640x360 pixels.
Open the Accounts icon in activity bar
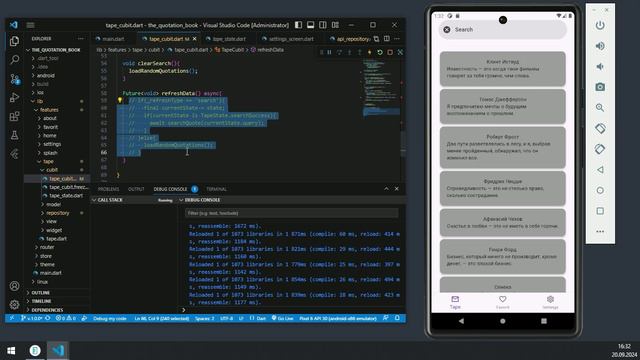pyautogui.click(x=14, y=286)
